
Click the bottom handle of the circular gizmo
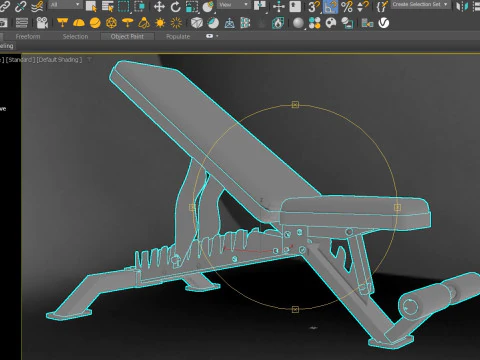tap(295, 310)
